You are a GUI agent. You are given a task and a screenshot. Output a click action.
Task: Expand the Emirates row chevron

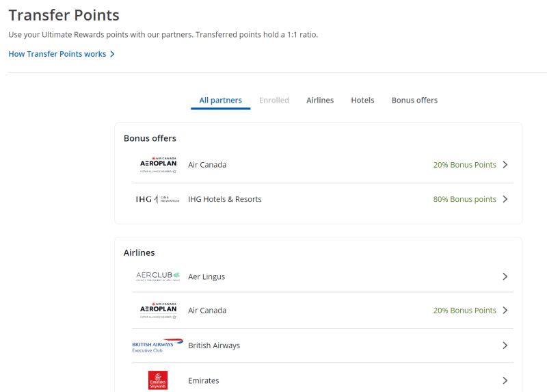505,380
